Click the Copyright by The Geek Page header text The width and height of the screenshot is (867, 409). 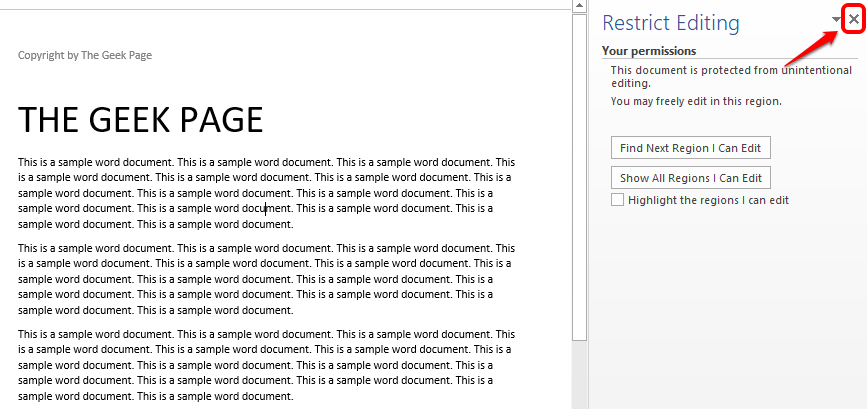pos(85,55)
